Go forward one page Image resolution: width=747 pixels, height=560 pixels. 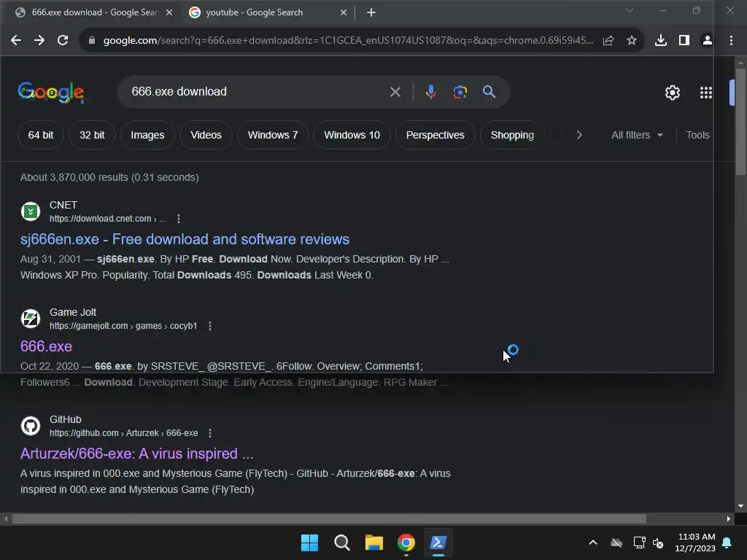[39, 41]
